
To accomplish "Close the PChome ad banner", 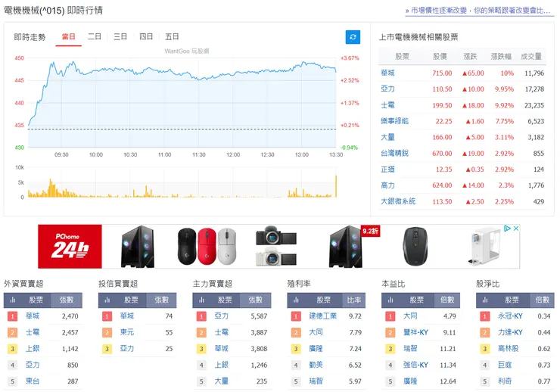I will coord(515,229).
